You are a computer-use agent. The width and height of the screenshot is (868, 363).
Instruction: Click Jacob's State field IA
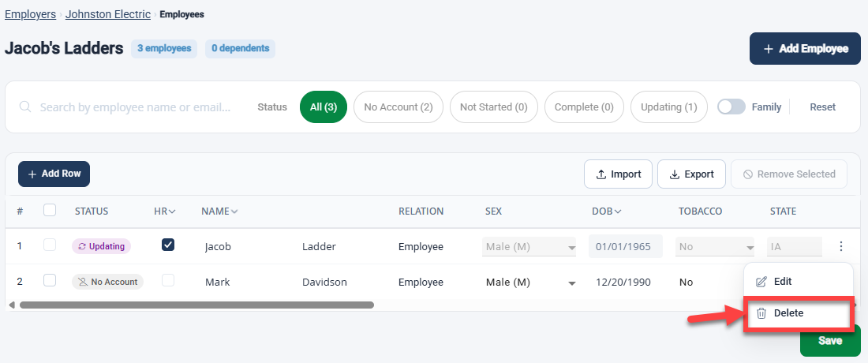(795, 247)
